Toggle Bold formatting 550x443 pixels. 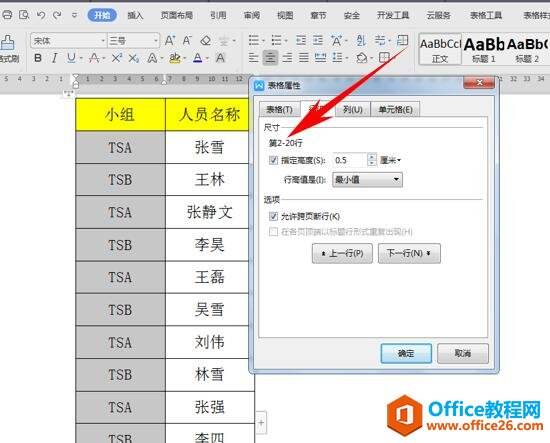coord(38,58)
